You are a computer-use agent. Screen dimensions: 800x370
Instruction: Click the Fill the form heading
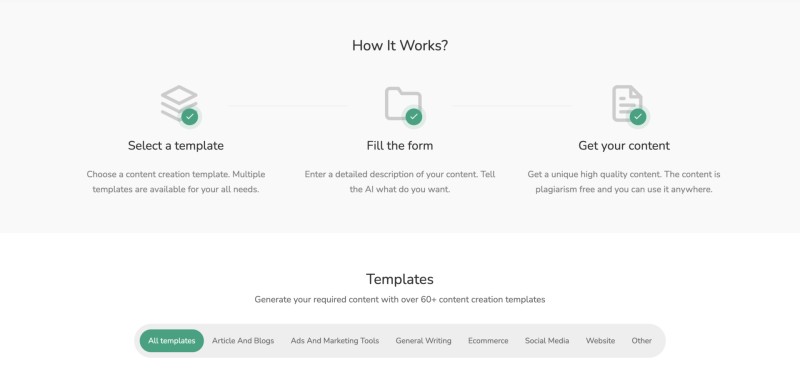(399, 145)
